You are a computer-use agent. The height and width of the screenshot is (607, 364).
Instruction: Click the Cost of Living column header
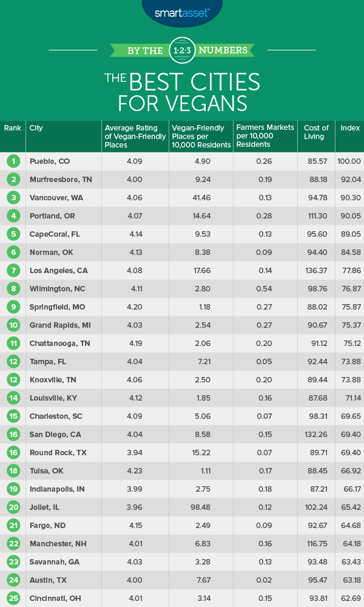[x=316, y=132]
